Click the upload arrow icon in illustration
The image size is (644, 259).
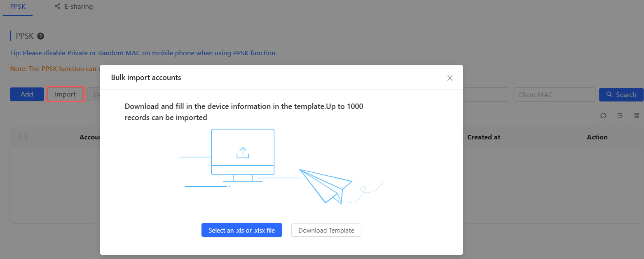243,153
